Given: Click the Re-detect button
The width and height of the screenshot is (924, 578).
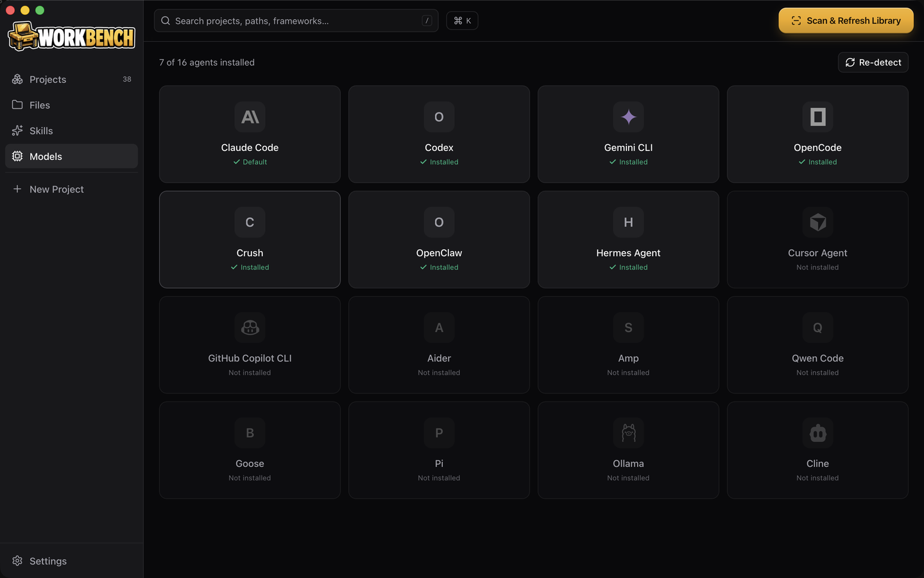Looking at the screenshot, I should coord(873,62).
